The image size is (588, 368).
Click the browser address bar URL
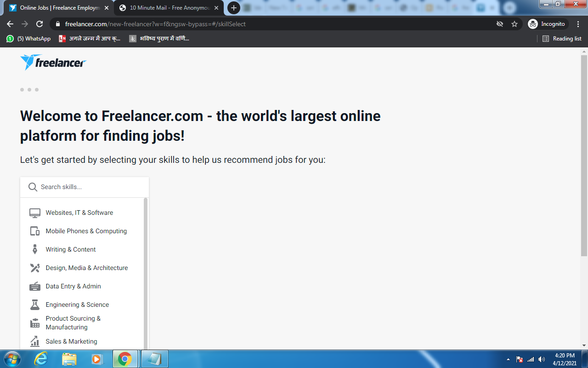(x=155, y=24)
